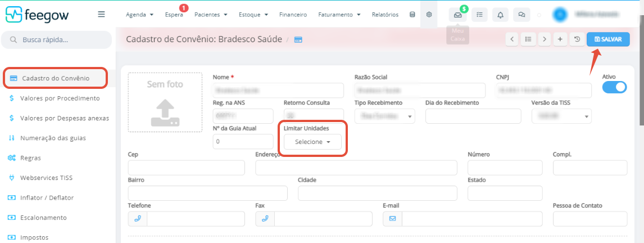Open Relatórios section
Screen dimensions: 644x243
pos(385,15)
